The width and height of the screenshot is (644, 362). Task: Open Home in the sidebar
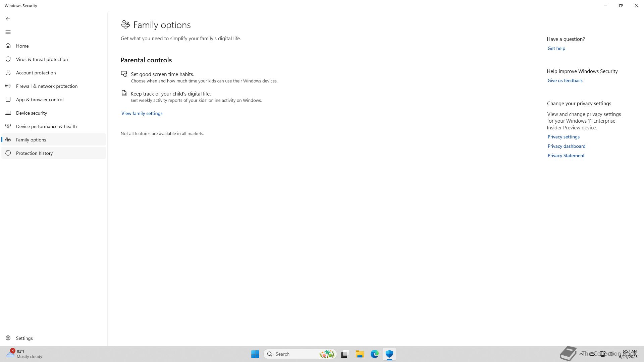click(22, 46)
